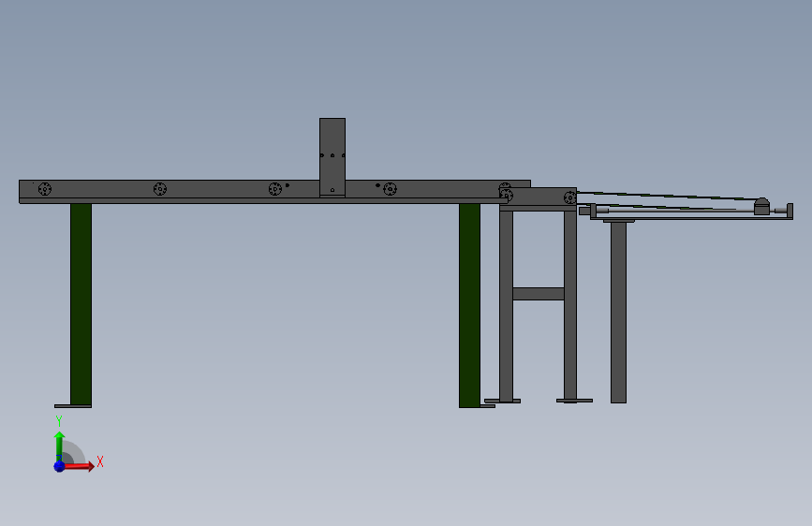Select the single gray column under the right table

click(618, 313)
